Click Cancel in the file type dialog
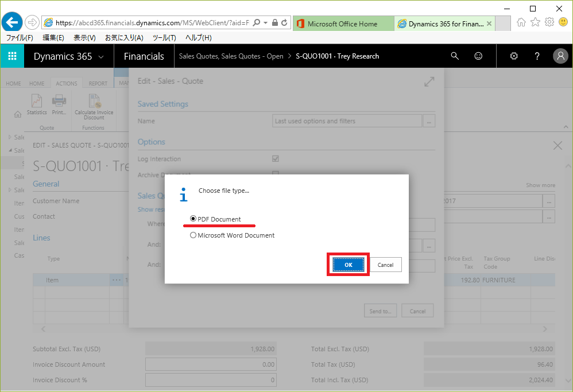The image size is (573, 392). (385, 265)
